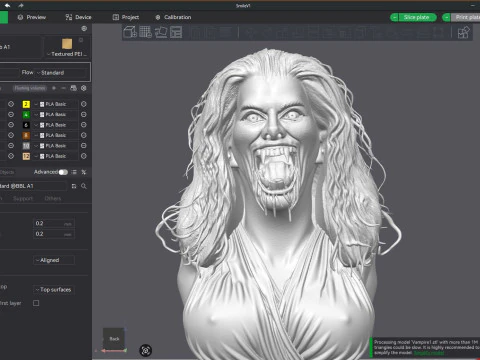Click the gray filament 10 color swatch
The image size is (480, 360).
pos(26,146)
